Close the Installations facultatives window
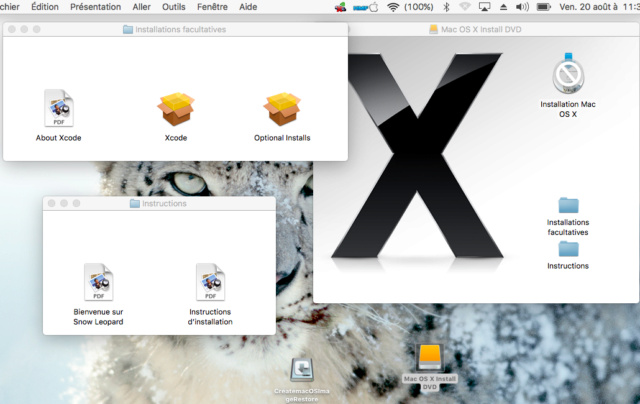640x404 pixels. click(x=12, y=29)
